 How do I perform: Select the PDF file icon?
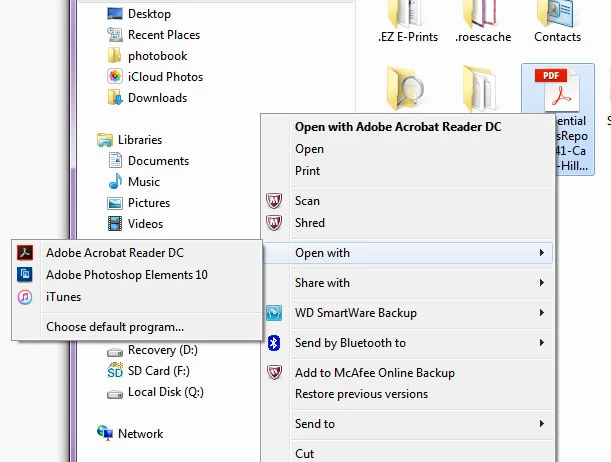[557, 91]
